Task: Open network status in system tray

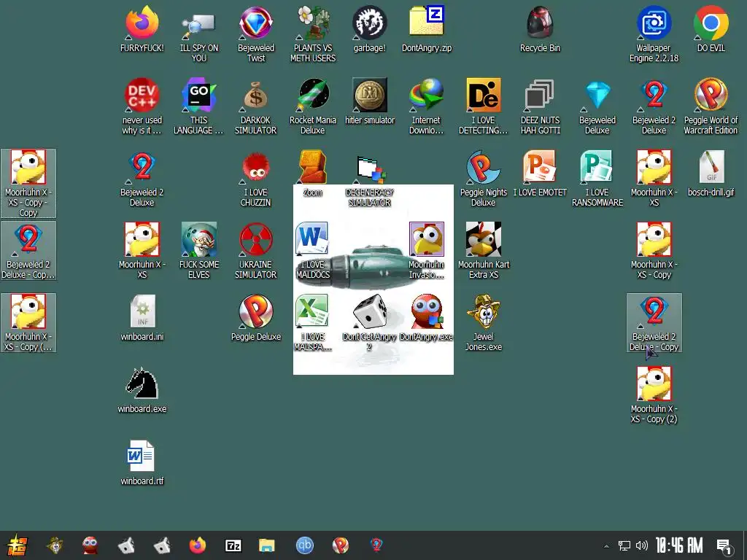Action: [x=624, y=545]
